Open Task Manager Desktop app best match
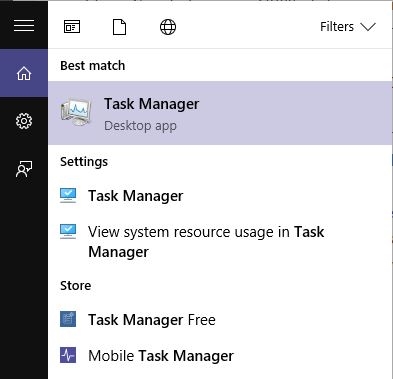This screenshot has width=393, height=379. (x=220, y=113)
